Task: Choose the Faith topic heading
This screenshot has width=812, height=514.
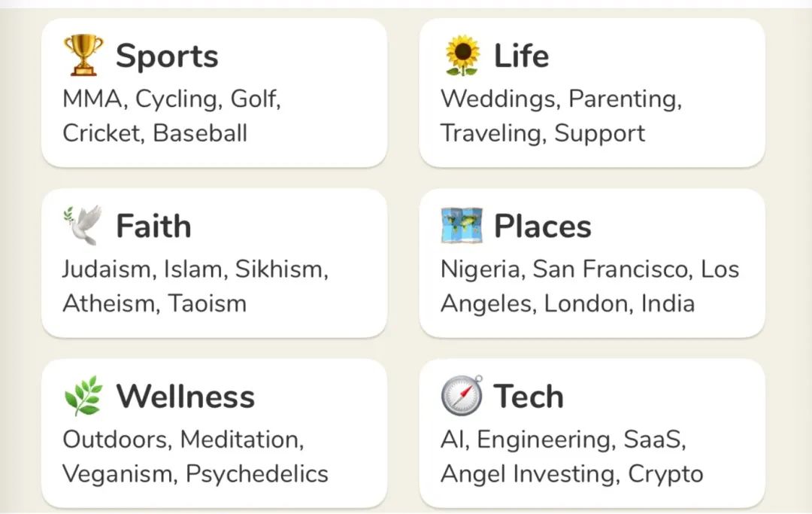Action: (153, 227)
